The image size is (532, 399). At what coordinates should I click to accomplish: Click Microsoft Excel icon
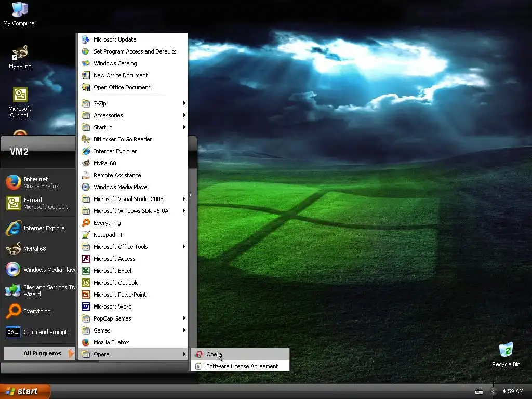[86, 270]
